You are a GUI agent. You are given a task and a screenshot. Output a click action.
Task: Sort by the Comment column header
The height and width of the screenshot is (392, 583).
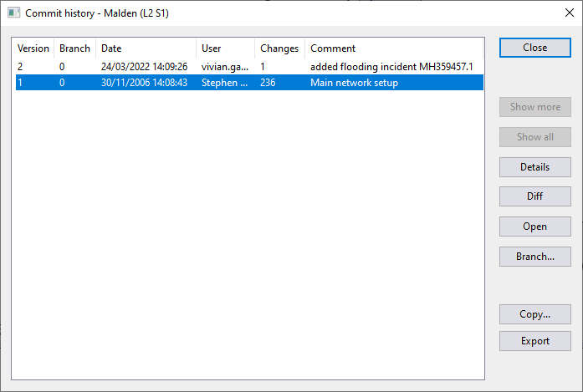click(394, 48)
